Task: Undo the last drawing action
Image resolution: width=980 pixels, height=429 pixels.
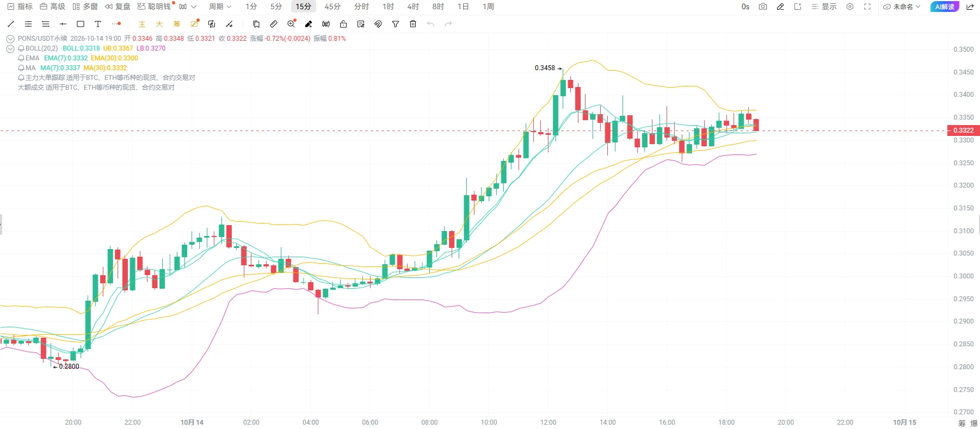Action: coord(430,24)
